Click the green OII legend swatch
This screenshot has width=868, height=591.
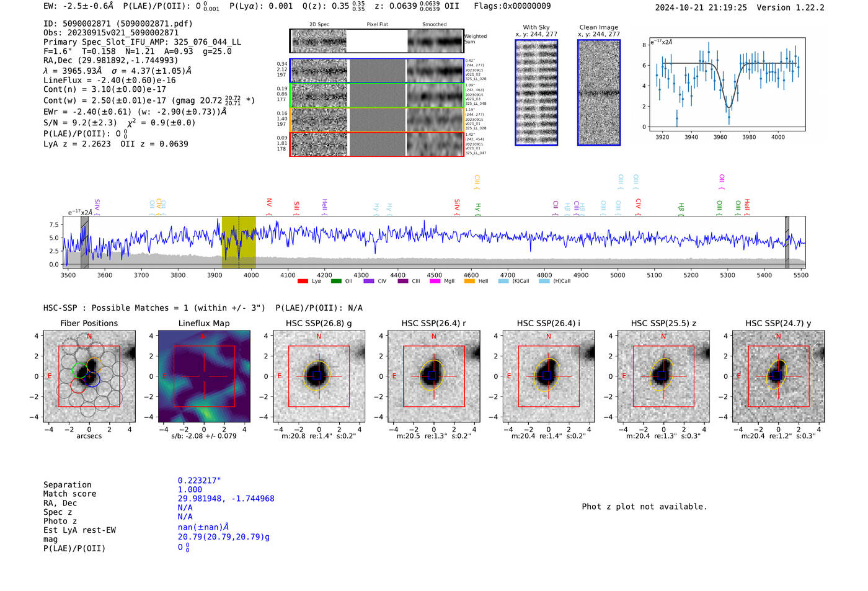point(335,282)
